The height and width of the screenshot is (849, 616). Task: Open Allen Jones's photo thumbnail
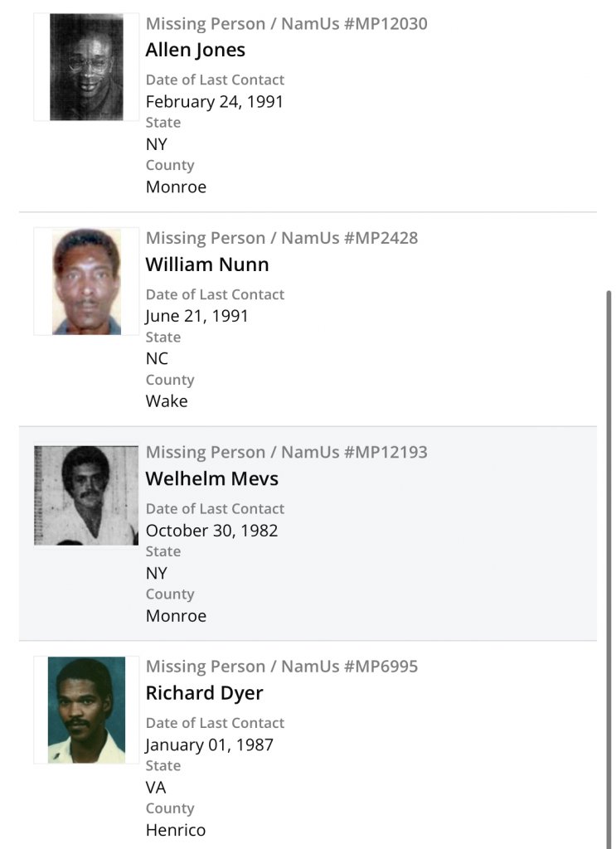point(86,67)
